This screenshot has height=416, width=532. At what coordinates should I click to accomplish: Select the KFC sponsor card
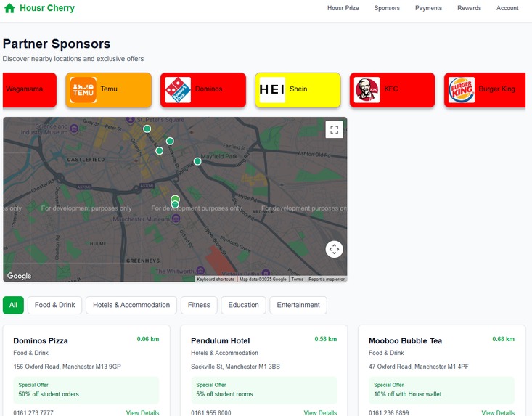pos(392,90)
